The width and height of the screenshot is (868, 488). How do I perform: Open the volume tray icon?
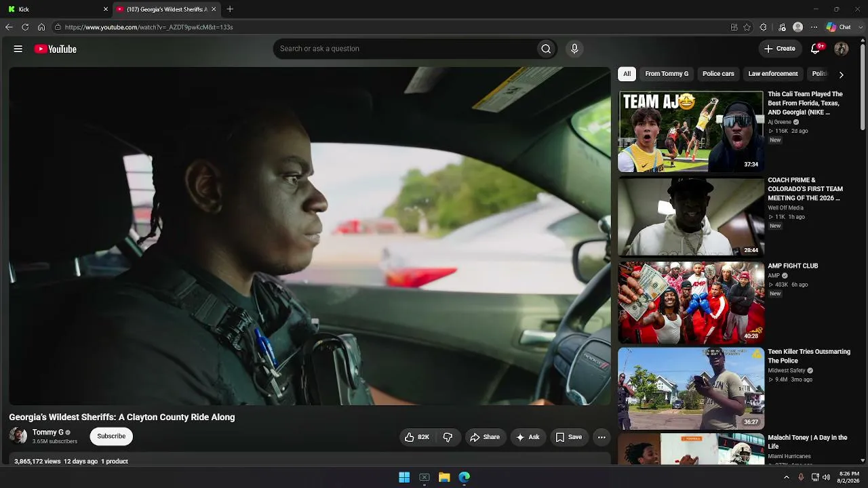pyautogui.click(x=826, y=477)
